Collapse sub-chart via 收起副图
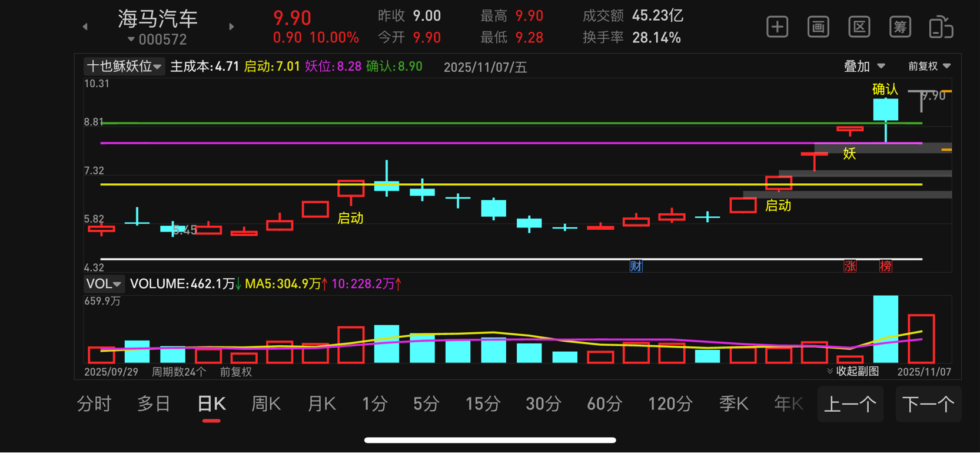The height and width of the screenshot is (453, 980). (853, 371)
